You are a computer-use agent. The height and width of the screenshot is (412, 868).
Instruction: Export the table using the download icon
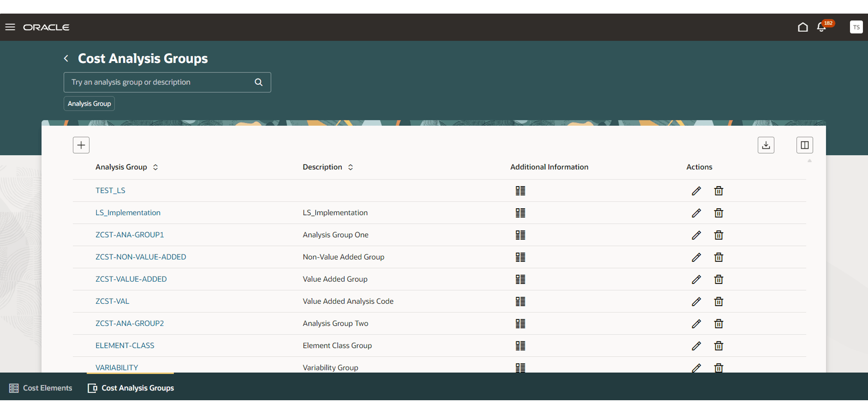click(x=766, y=145)
